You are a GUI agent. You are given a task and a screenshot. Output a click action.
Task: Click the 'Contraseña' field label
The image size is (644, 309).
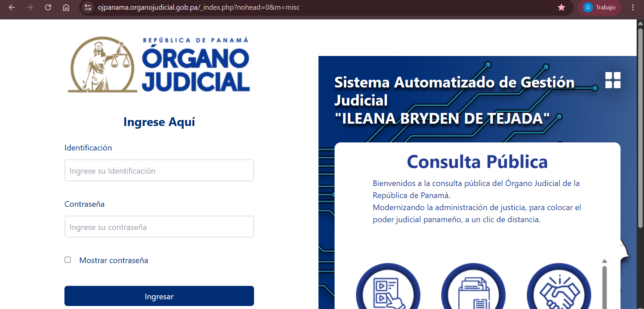point(85,204)
